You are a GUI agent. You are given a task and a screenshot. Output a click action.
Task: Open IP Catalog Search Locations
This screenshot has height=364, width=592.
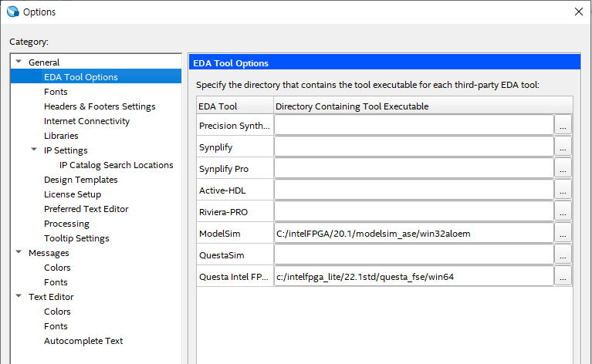pos(117,165)
